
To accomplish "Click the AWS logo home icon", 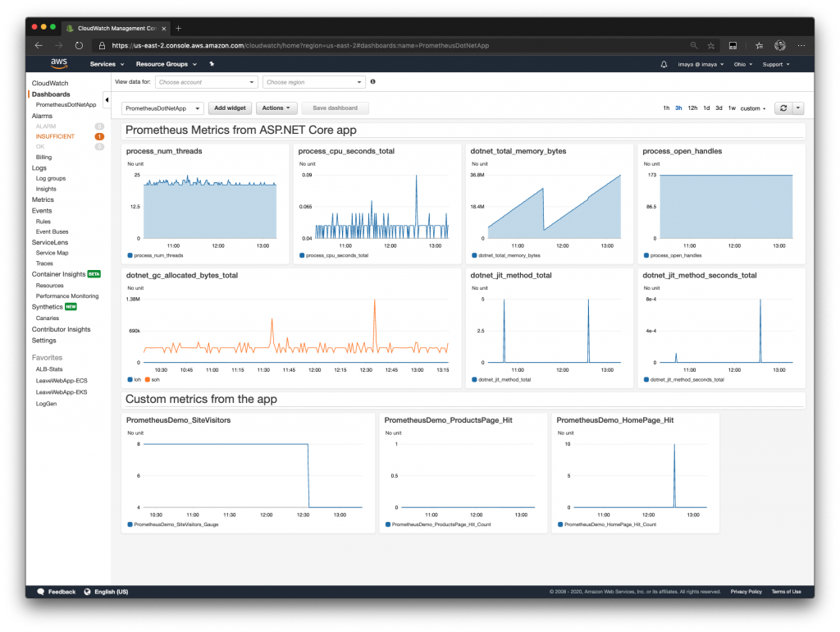I will point(59,63).
